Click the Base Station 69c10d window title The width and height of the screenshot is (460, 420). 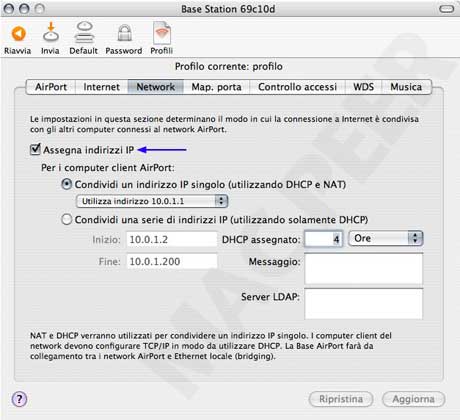pos(228,9)
